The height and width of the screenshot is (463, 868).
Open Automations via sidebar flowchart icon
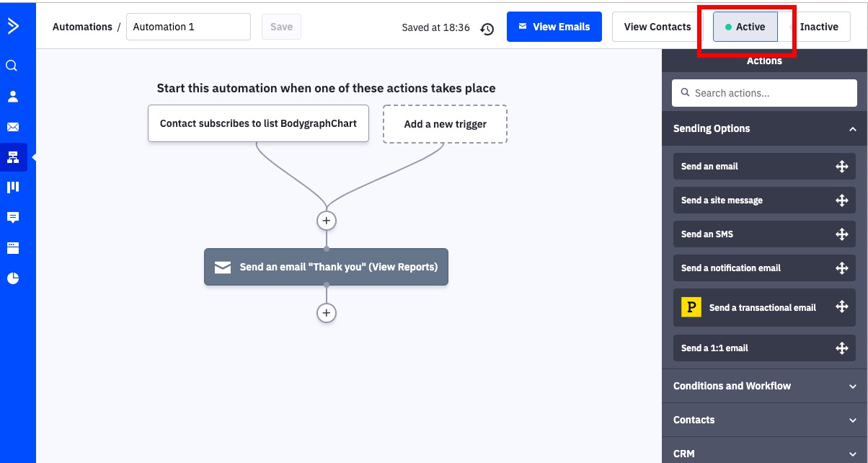(12, 157)
